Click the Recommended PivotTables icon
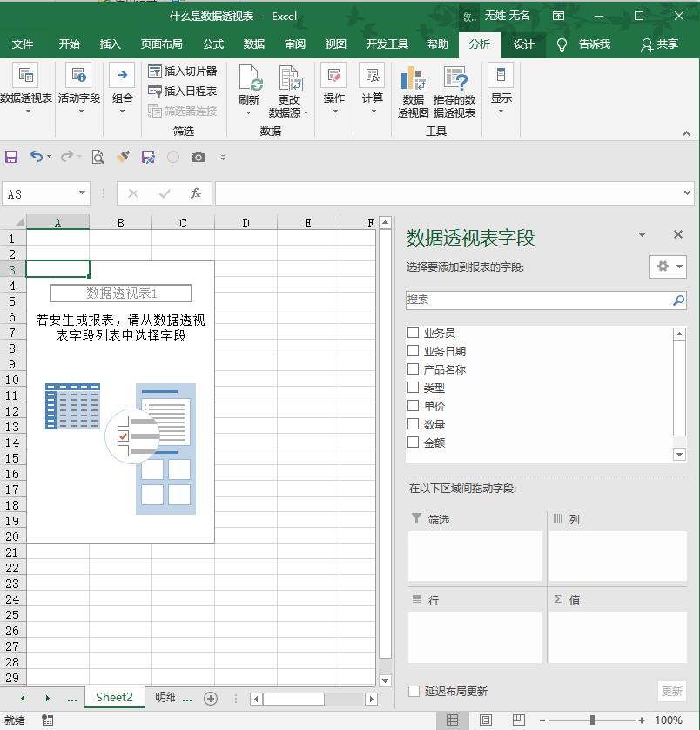 (x=452, y=91)
